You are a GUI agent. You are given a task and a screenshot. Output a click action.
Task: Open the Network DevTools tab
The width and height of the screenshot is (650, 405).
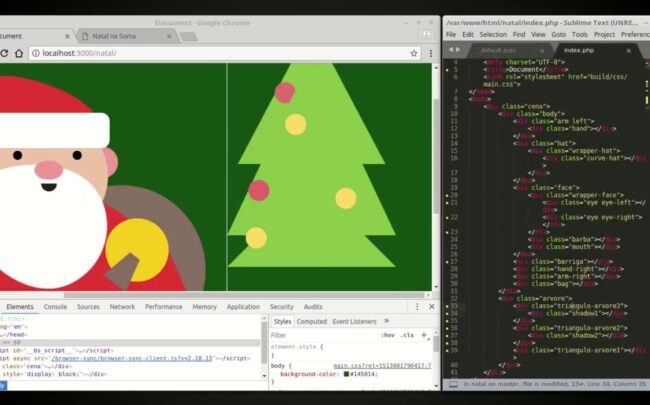click(x=122, y=307)
